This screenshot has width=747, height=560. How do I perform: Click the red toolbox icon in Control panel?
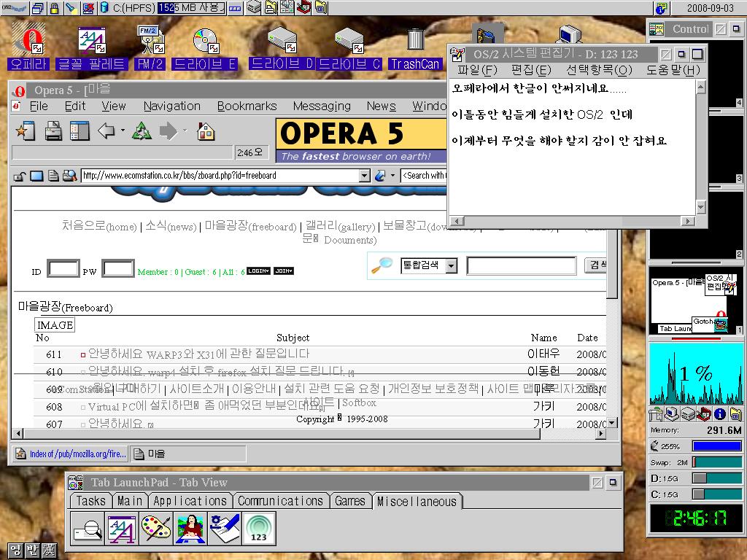point(704,414)
